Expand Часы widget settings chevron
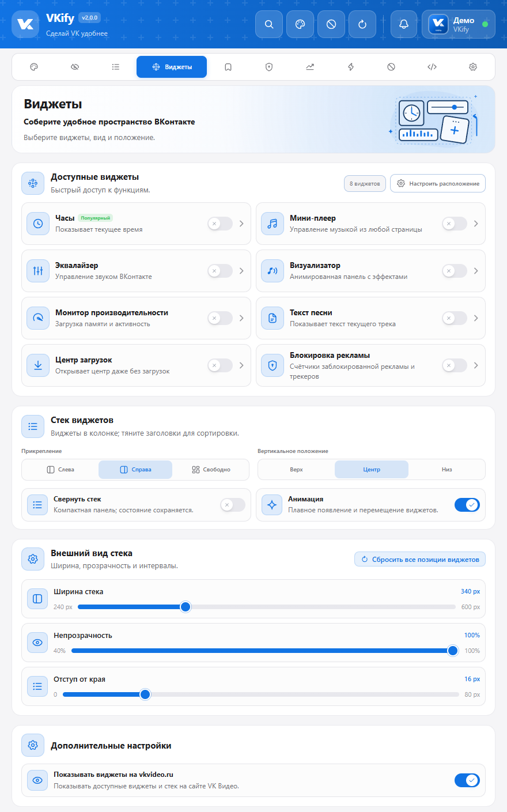 point(241,224)
